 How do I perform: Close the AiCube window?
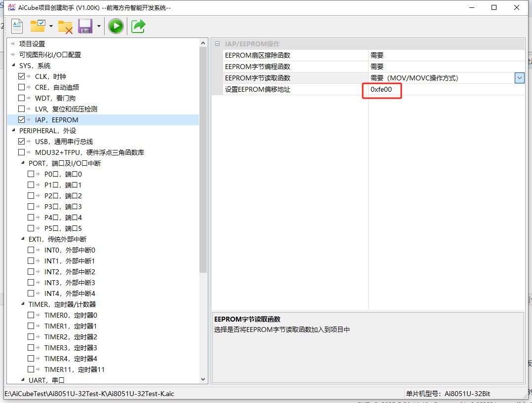click(x=516, y=7)
